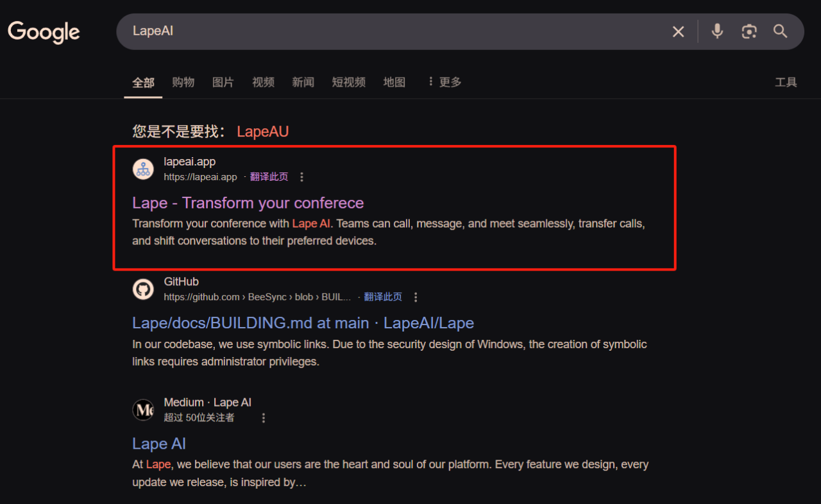821x504 pixels.
Task: Click the LapeAU suggested spelling link
Action: coord(263,131)
